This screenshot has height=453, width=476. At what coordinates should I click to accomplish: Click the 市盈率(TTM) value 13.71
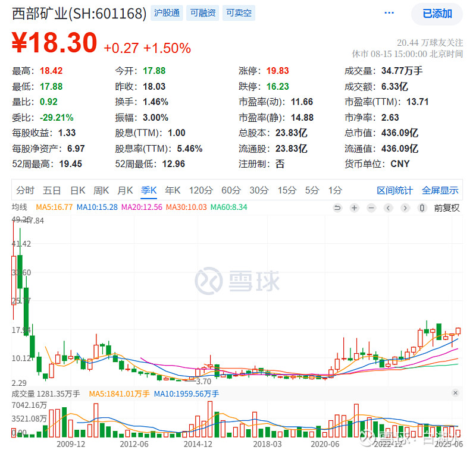click(x=418, y=102)
